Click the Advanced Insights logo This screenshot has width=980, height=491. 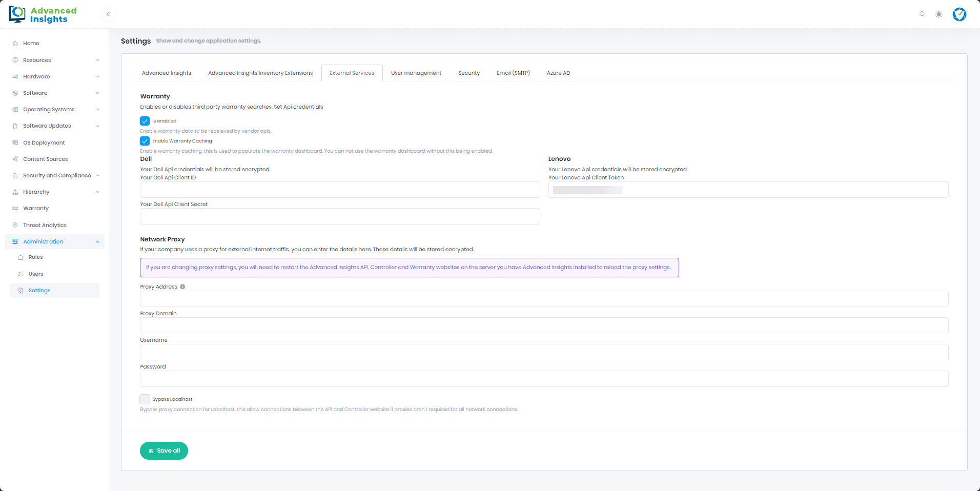pyautogui.click(x=43, y=14)
